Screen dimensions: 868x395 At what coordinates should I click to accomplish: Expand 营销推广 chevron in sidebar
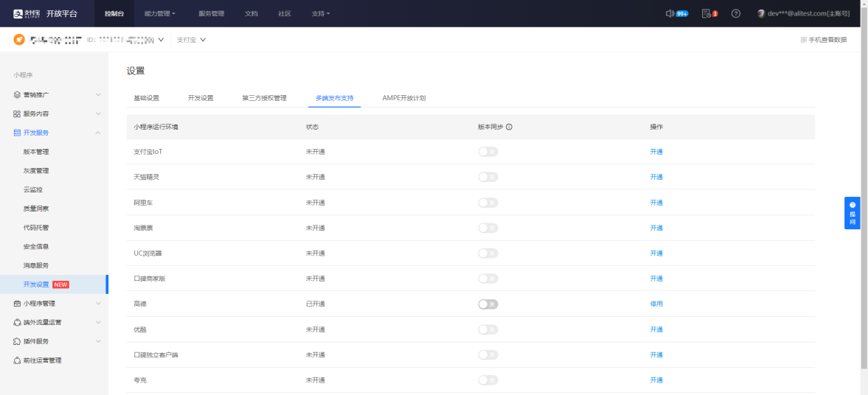[x=98, y=94]
